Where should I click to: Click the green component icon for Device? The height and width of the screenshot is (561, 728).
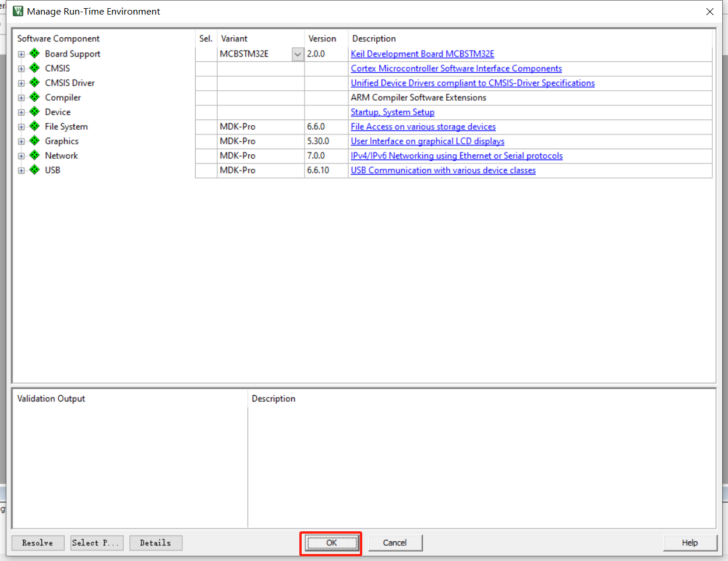pyautogui.click(x=34, y=112)
